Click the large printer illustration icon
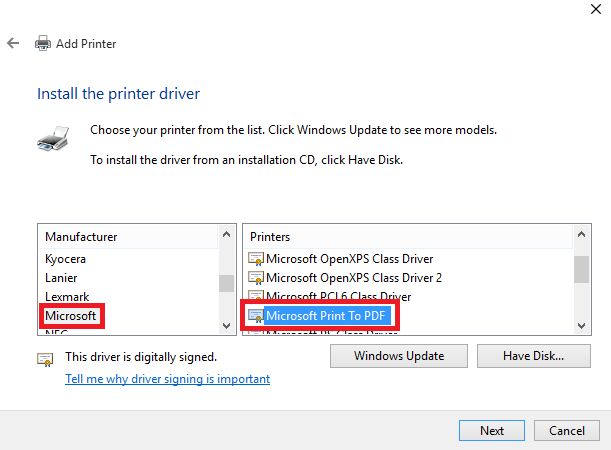611x450 pixels. 53,138
